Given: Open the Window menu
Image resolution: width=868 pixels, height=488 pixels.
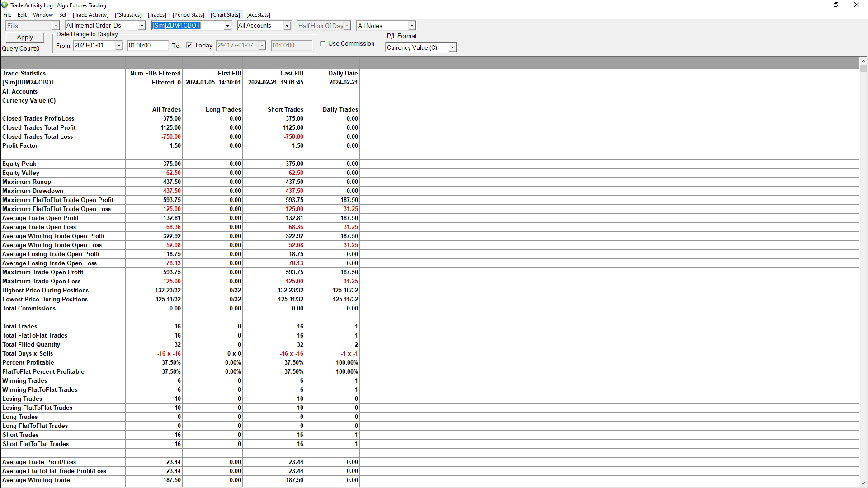Looking at the screenshot, I should [x=43, y=15].
